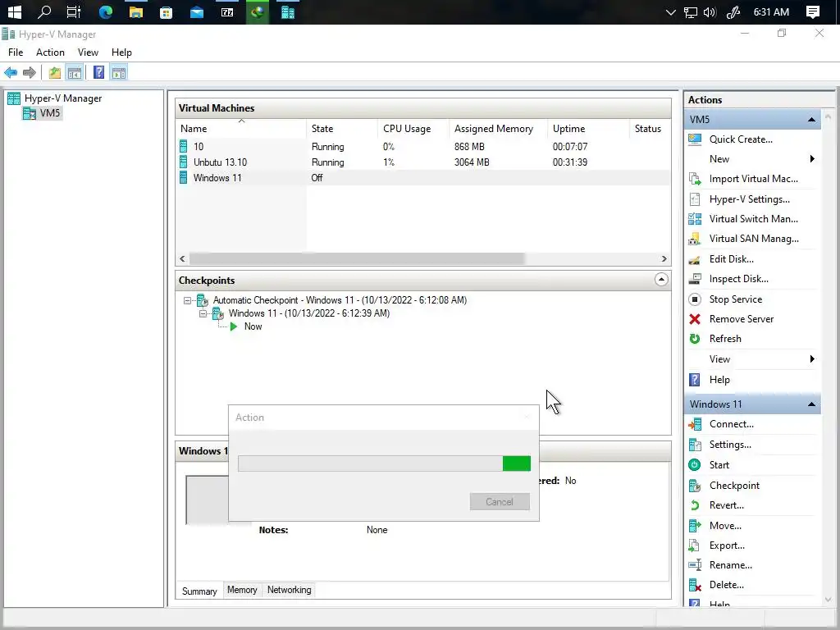Collapse the VM5 actions section
Viewport: 840px width, 630px height.
(811, 120)
